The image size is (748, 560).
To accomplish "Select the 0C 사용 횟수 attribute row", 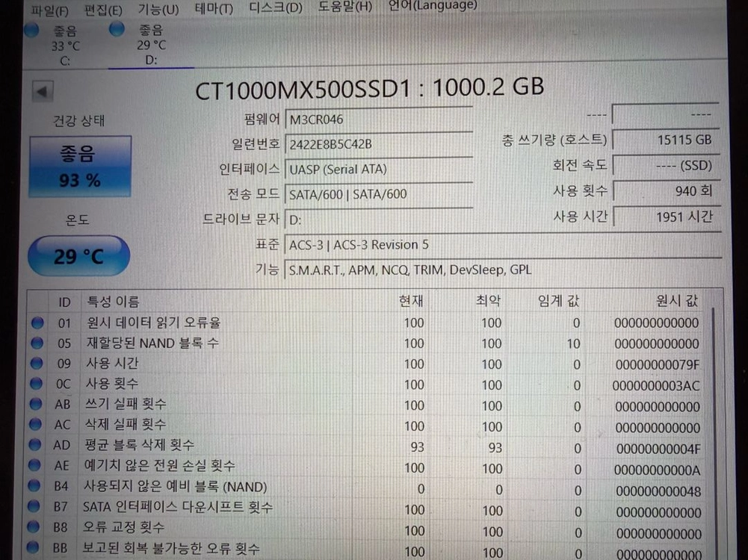I will point(366,384).
